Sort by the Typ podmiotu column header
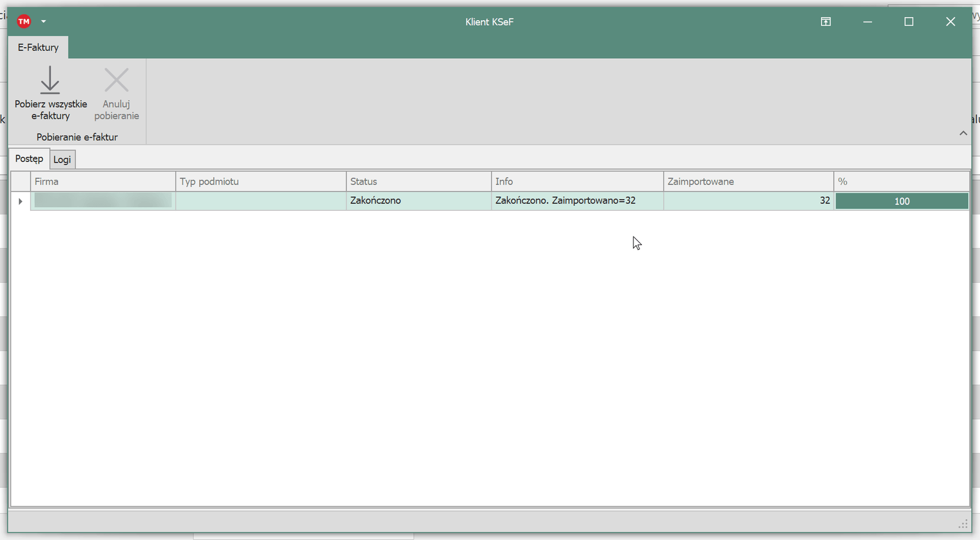 [x=260, y=181]
